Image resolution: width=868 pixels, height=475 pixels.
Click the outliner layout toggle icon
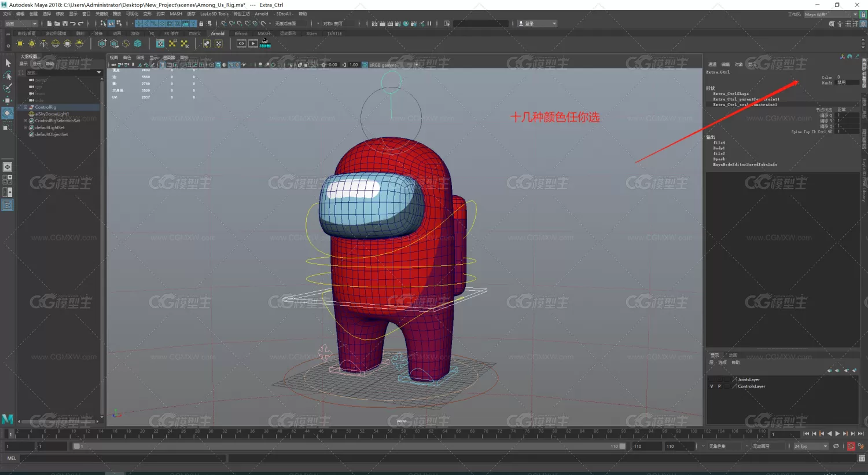point(8,205)
